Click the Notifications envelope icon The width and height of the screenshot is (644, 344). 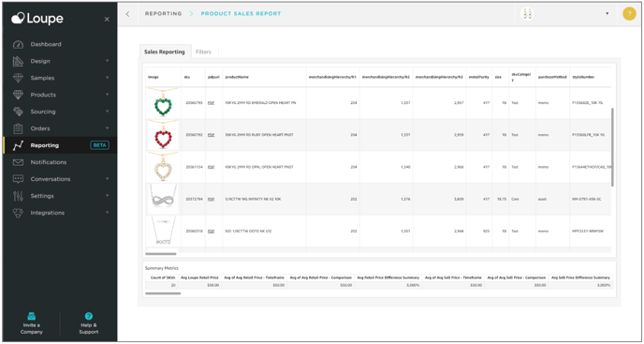[x=18, y=162]
